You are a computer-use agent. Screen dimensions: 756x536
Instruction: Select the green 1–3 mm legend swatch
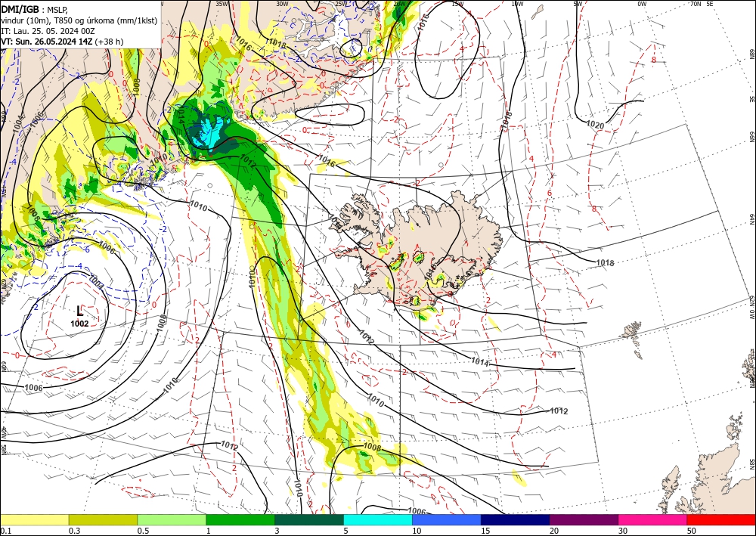[x=240, y=519]
